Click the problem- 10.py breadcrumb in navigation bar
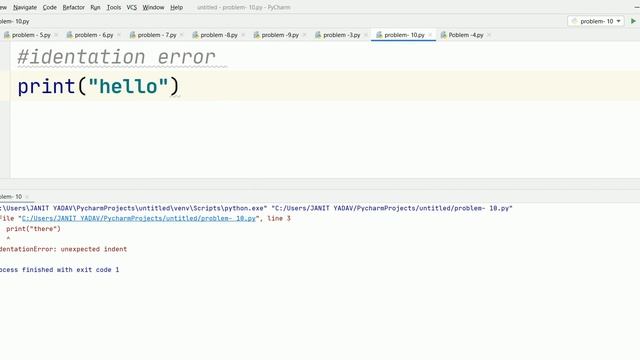This screenshot has height=360, width=640. pyautogui.click(x=15, y=21)
